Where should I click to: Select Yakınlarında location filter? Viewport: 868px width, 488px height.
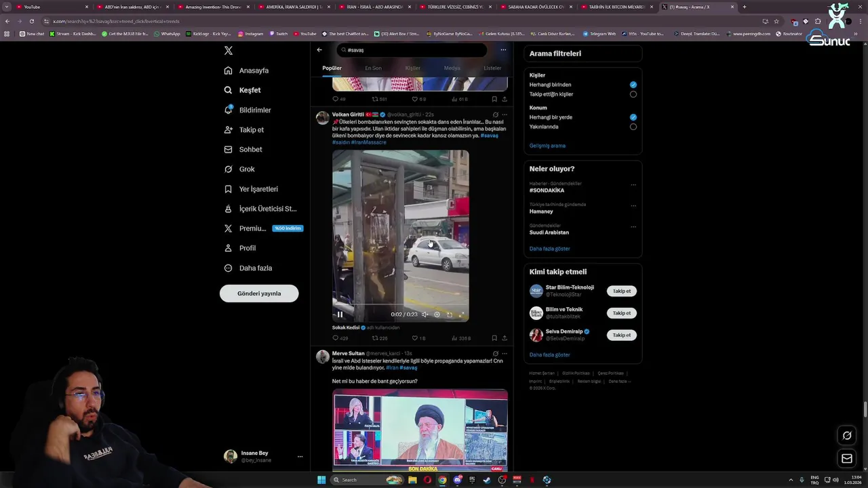[633, 127]
